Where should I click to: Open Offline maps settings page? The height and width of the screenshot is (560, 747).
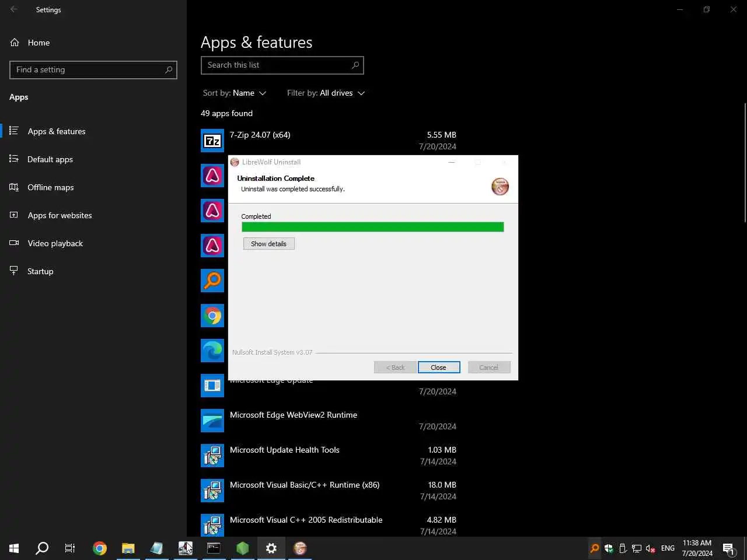(93, 187)
